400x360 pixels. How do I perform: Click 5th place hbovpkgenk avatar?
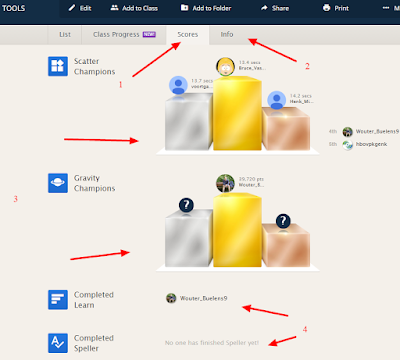[348, 145]
